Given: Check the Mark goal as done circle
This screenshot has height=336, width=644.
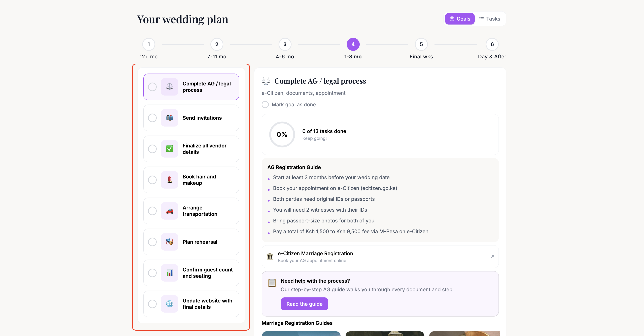Looking at the screenshot, I should (x=265, y=105).
